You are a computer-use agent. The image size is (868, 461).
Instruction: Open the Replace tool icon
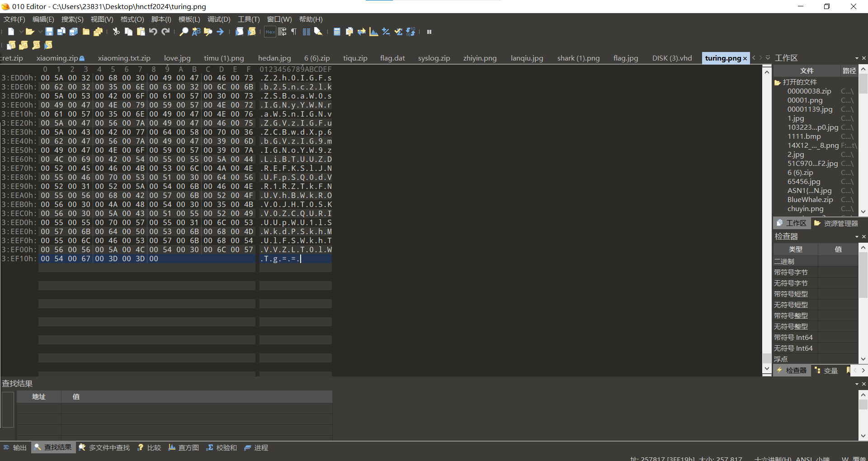coord(196,32)
